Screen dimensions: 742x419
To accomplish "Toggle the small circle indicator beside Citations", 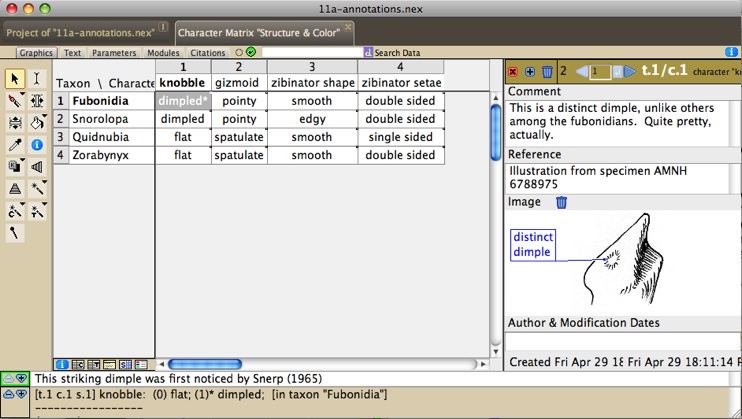I will pos(239,52).
